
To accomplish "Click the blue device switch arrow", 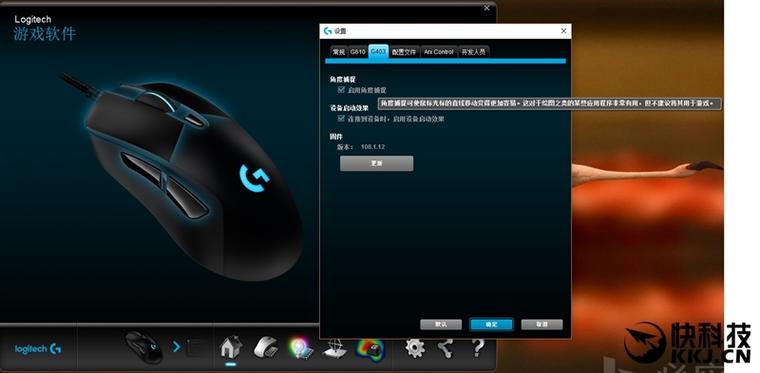I will point(177,347).
